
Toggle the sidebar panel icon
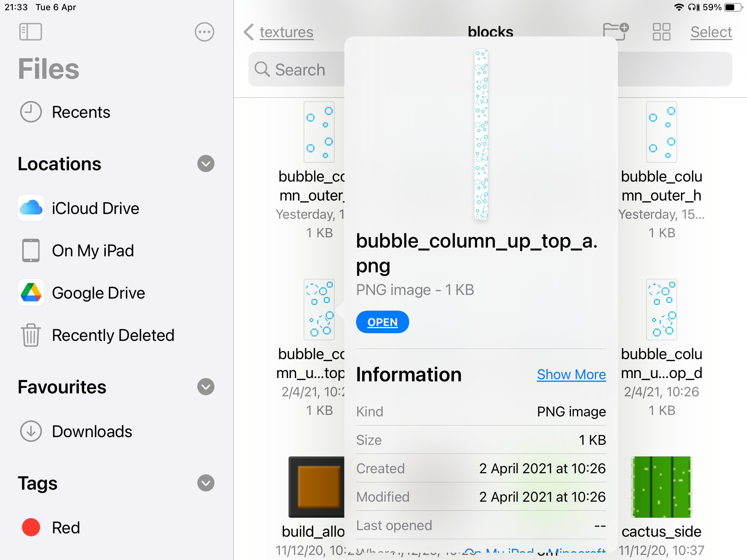tap(31, 32)
